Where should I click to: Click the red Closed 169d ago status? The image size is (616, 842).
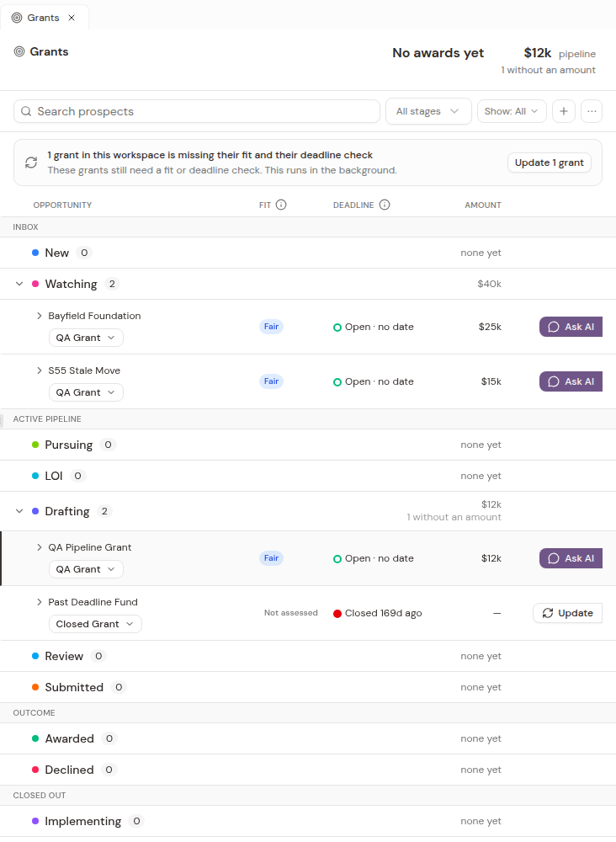point(378,613)
